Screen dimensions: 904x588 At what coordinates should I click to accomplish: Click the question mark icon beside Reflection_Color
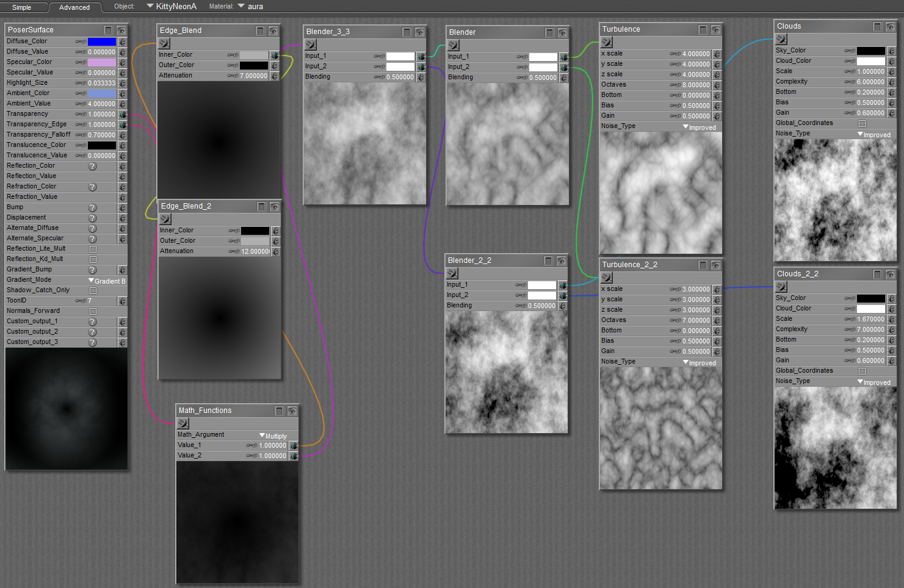coord(93,166)
